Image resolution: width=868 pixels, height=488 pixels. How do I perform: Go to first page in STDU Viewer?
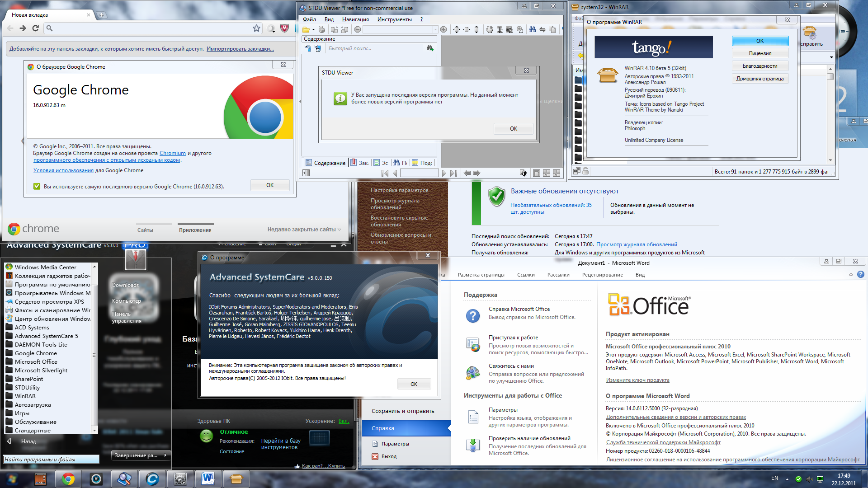tap(385, 173)
